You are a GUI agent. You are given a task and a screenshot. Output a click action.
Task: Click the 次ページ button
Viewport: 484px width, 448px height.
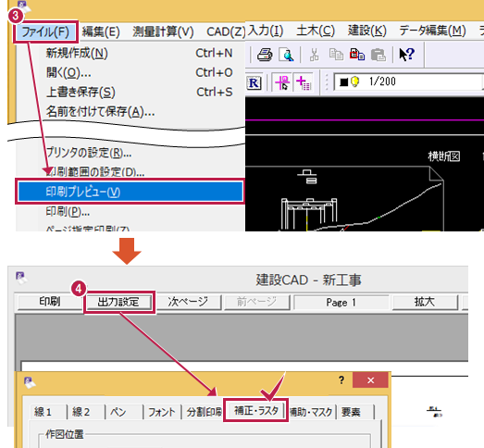click(x=188, y=302)
